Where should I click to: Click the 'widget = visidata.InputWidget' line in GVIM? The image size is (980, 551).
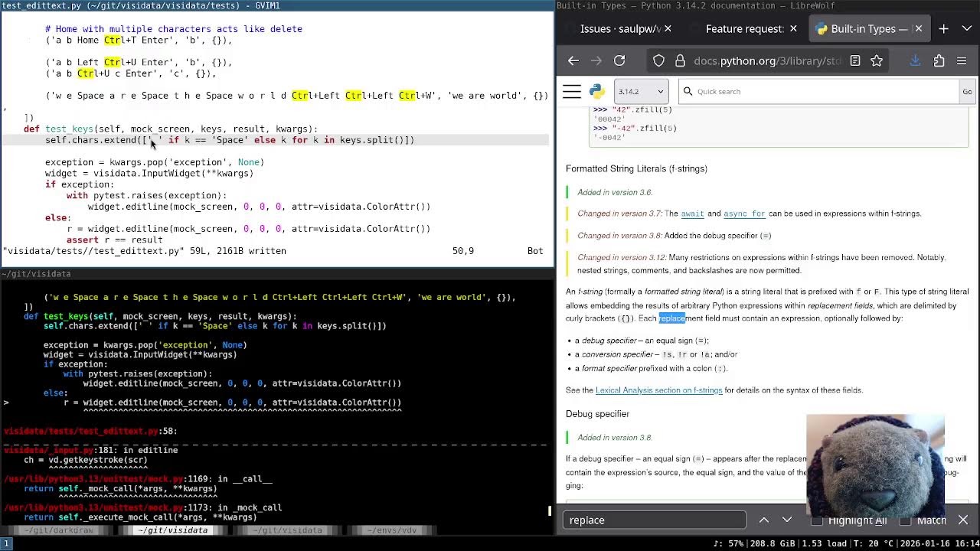click(149, 173)
